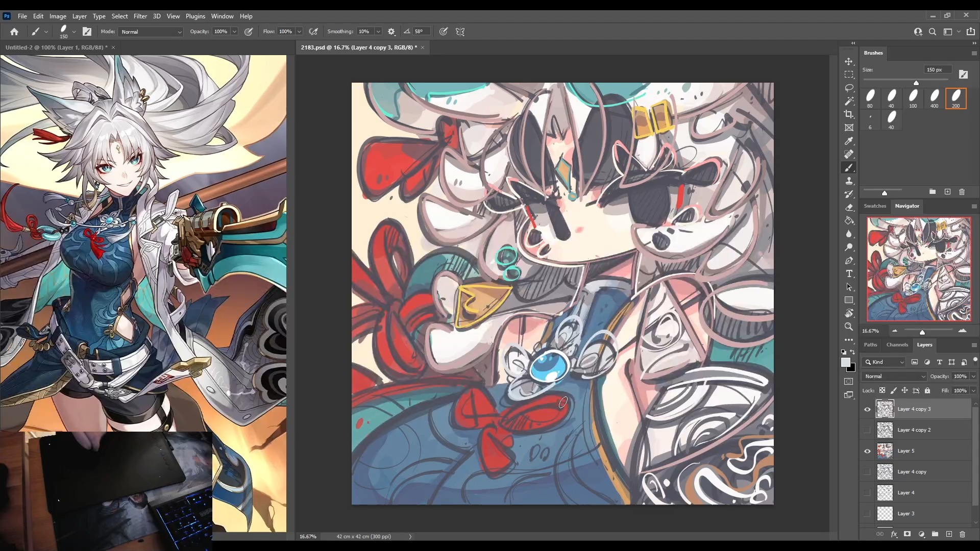Swap foreground and background colors
Viewport: 980px width, 551px height.
click(x=852, y=352)
